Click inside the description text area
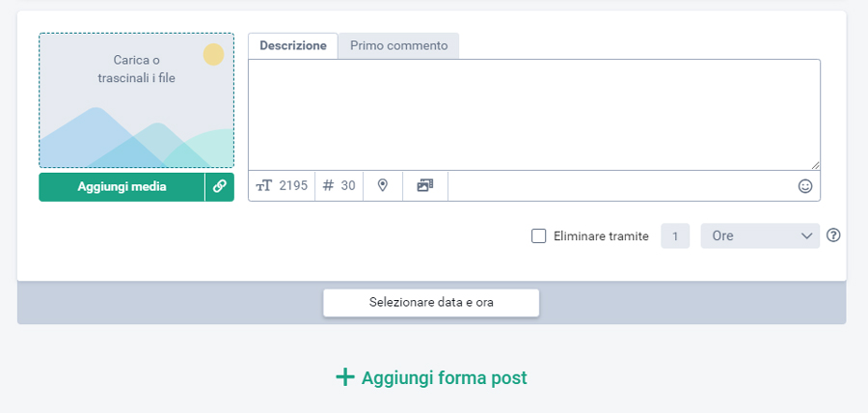 (x=534, y=115)
